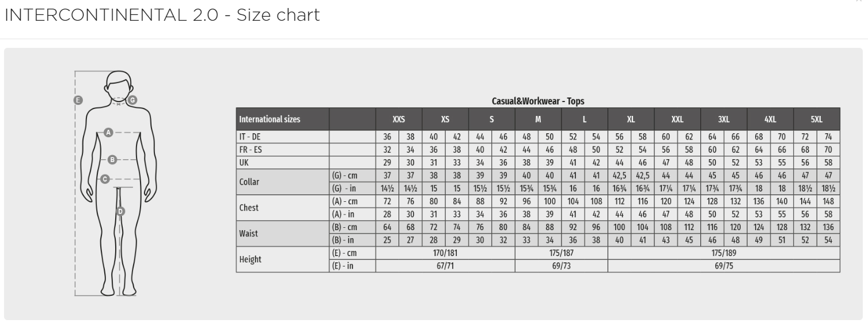Select the XXS size column header
Viewport: 868px width, 327px height.
point(399,119)
